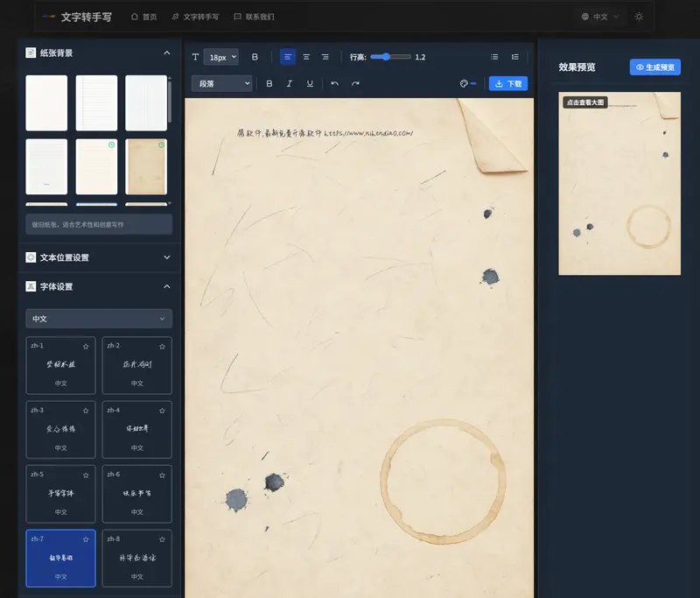Go to 首页 in the top navigation

pos(143,17)
